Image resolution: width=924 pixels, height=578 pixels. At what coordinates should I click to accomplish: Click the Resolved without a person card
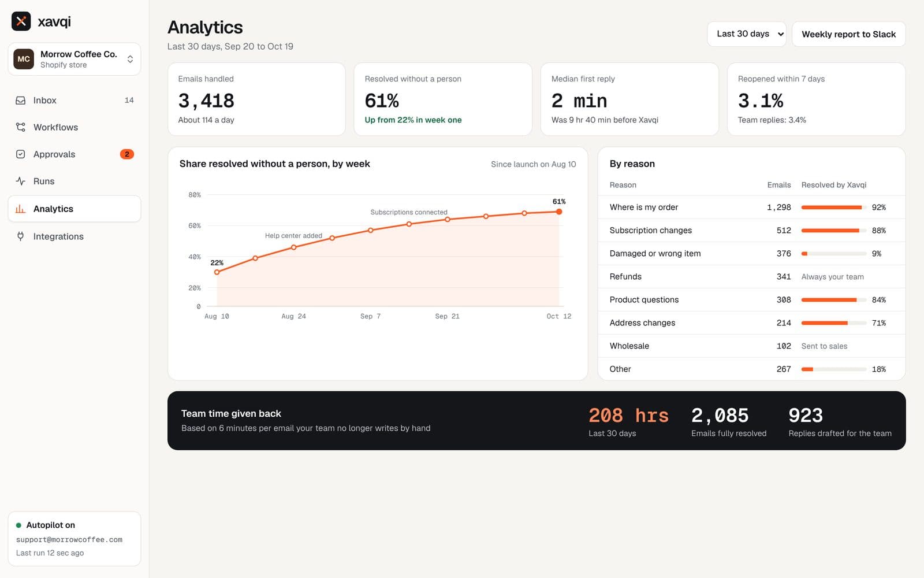click(443, 99)
